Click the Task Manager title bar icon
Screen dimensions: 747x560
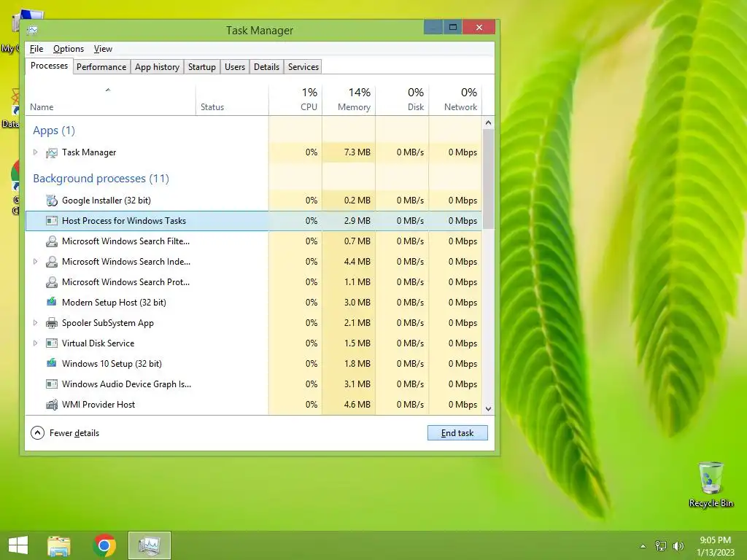[32, 31]
